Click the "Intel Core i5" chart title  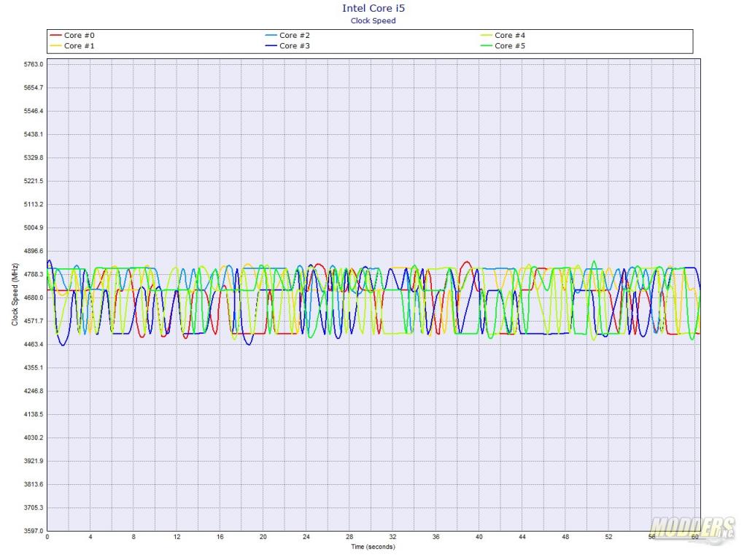(x=373, y=8)
